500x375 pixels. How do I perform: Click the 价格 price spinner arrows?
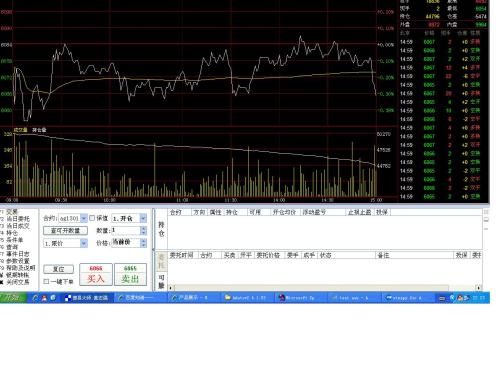[143, 243]
